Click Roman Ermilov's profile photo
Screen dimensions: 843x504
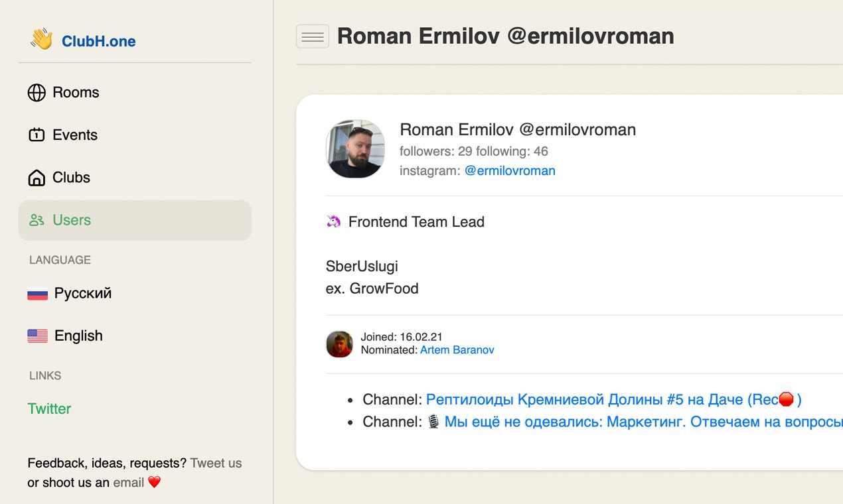pyautogui.click(x=355, y=149)
